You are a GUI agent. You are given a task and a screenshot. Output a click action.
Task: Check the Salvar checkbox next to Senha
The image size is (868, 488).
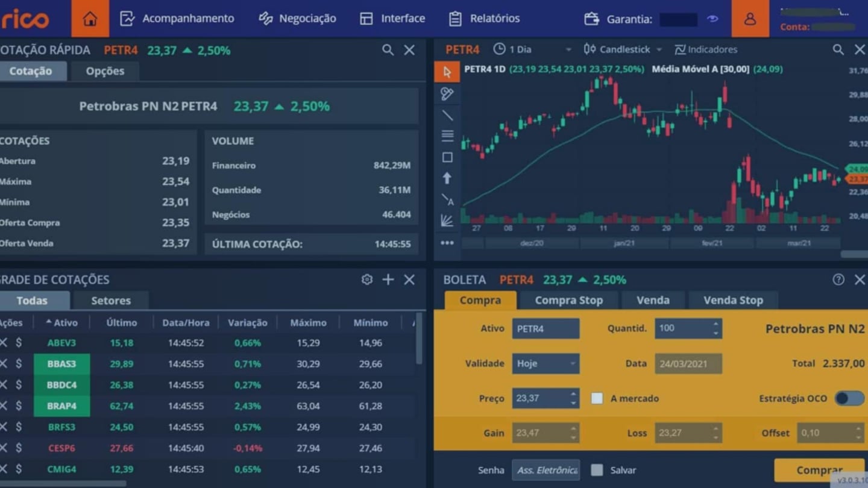[597, 470]
